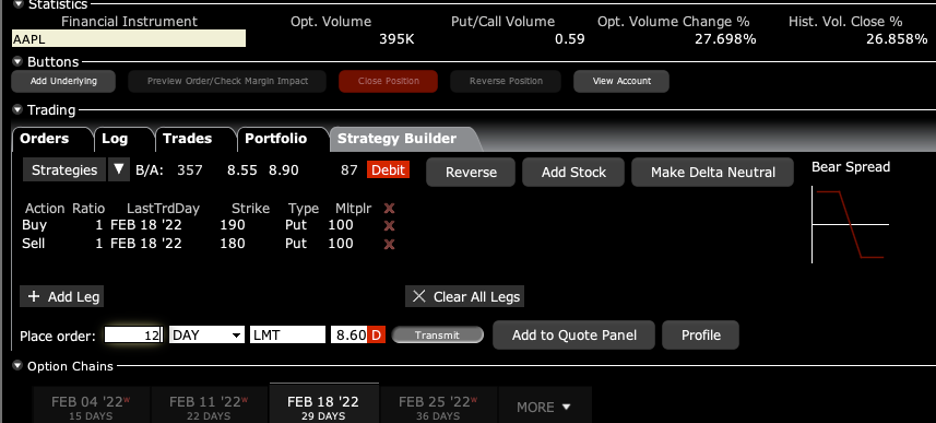Click Preview Order/Check Margin Impact

pyautogui.click(x=227, y=81)
